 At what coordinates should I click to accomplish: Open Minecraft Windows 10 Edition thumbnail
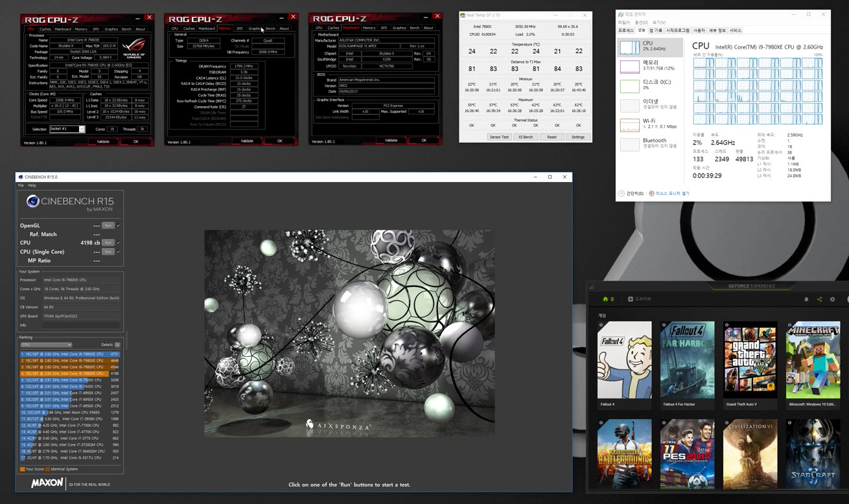813,360
